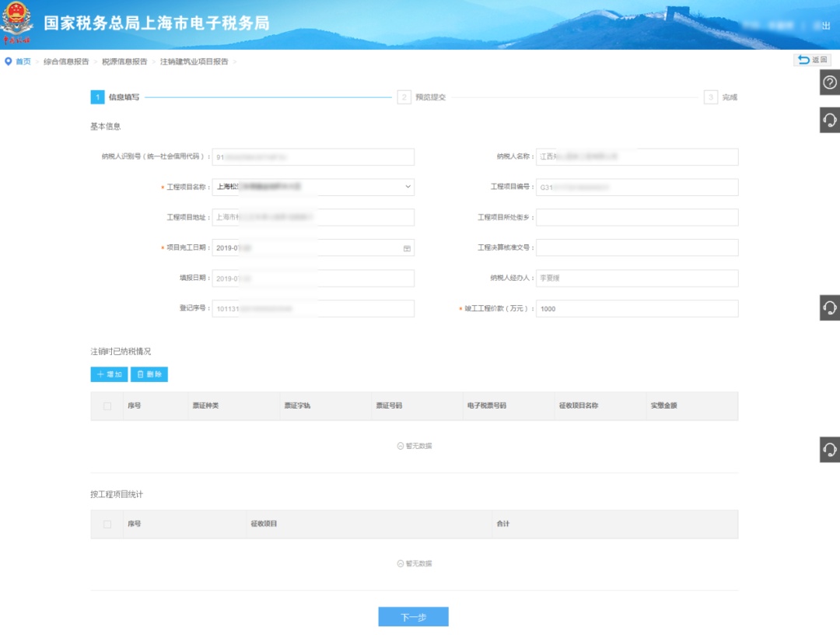Open the 项目完工日期 date picker field

307,248
